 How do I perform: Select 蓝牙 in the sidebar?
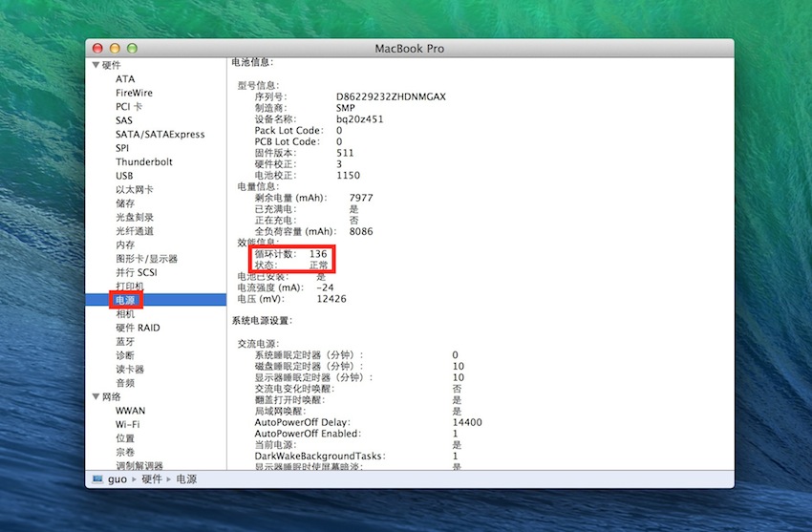[125, 342]
